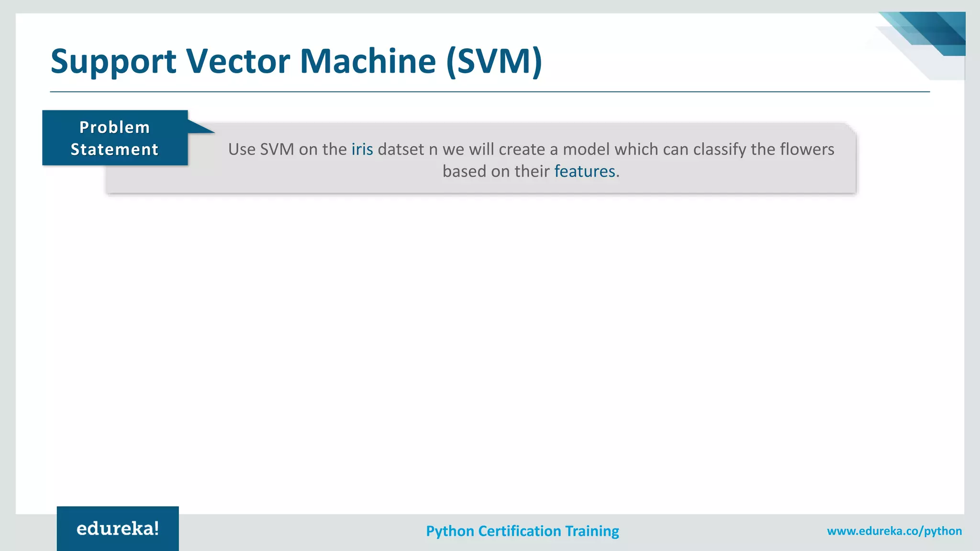Select the Python Certification Training footer text
980x551 pixels.
[x=522, y=531]
